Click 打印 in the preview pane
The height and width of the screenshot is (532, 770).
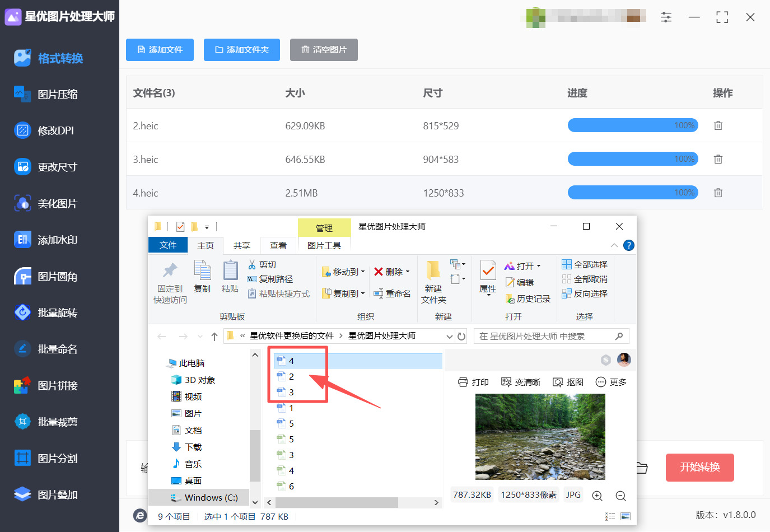473,382
